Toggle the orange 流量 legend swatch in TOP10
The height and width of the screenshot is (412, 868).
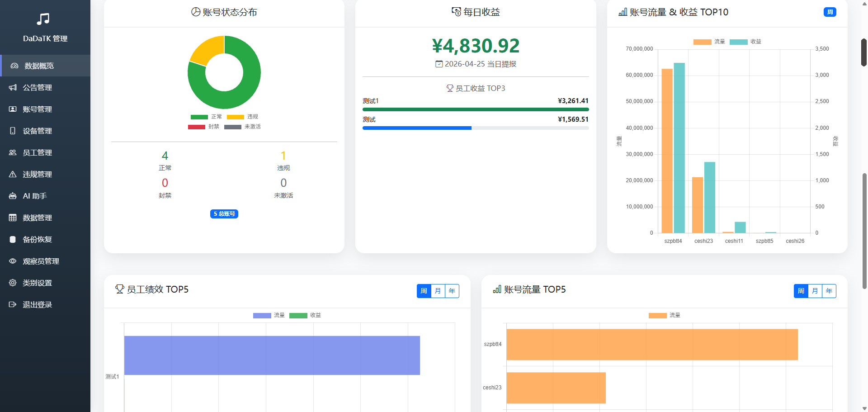pos(702,42)
